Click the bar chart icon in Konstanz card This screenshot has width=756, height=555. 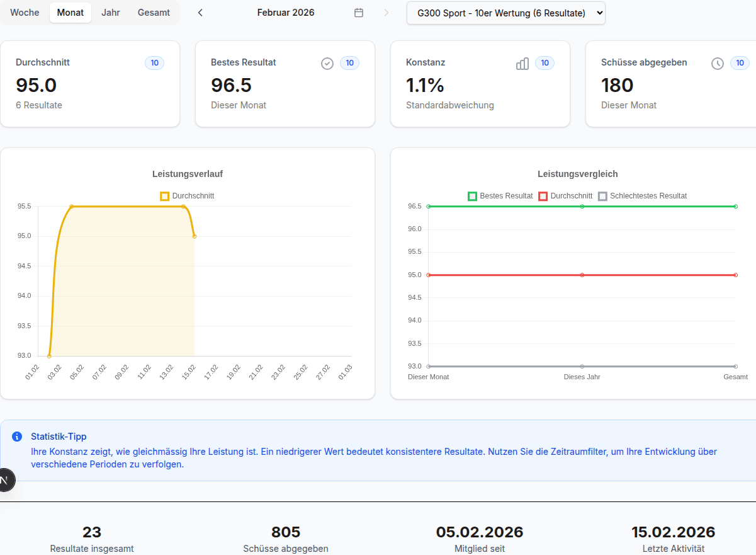click(x=522, y=63)
